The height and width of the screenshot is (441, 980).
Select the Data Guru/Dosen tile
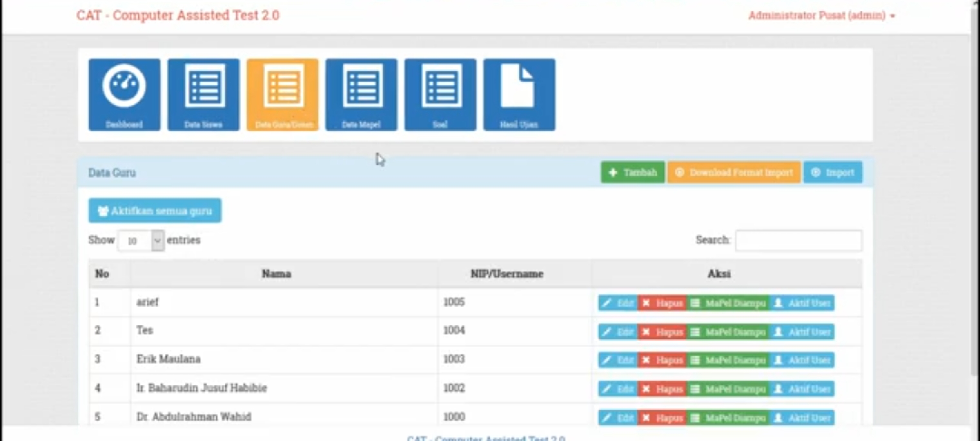[282, 94]
